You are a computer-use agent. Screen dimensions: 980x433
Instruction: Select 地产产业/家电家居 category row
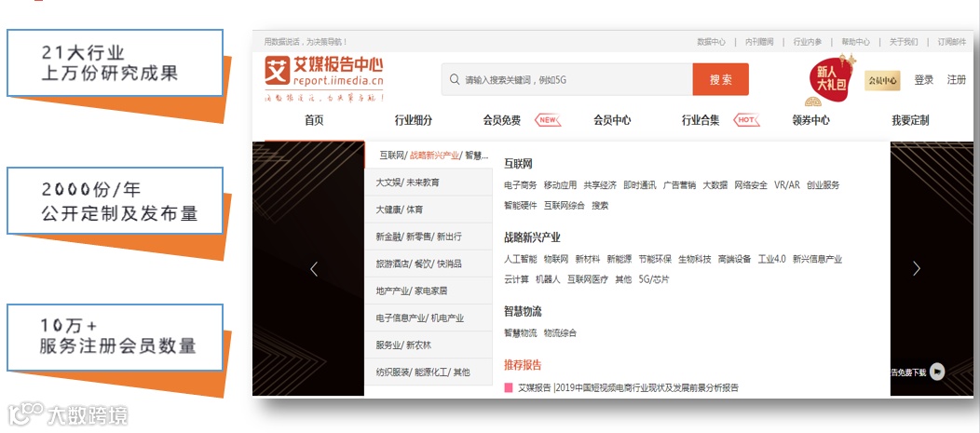tap(429, 291)
